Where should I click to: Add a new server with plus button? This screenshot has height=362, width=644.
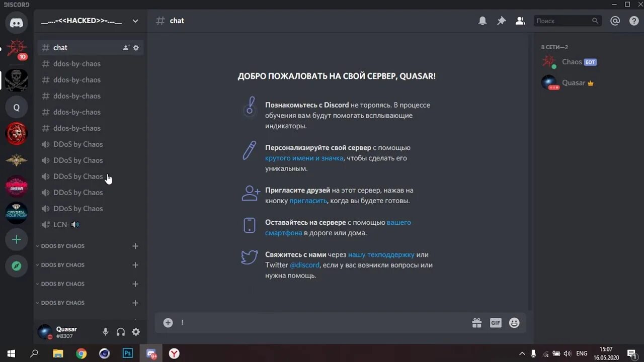pos(17,240)
